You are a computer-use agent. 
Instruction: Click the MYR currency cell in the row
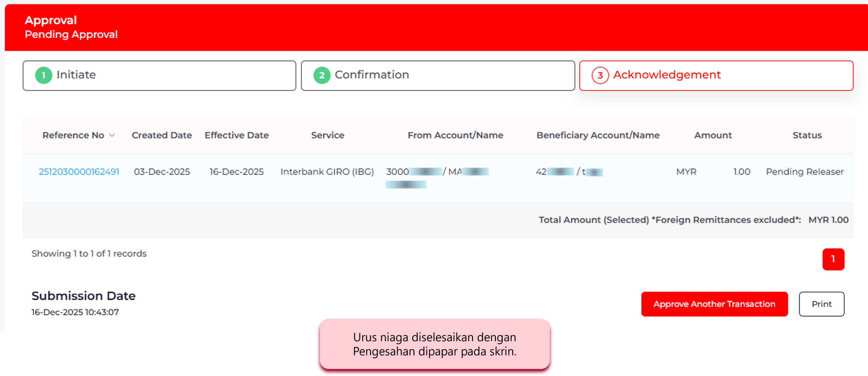(686, 172)
